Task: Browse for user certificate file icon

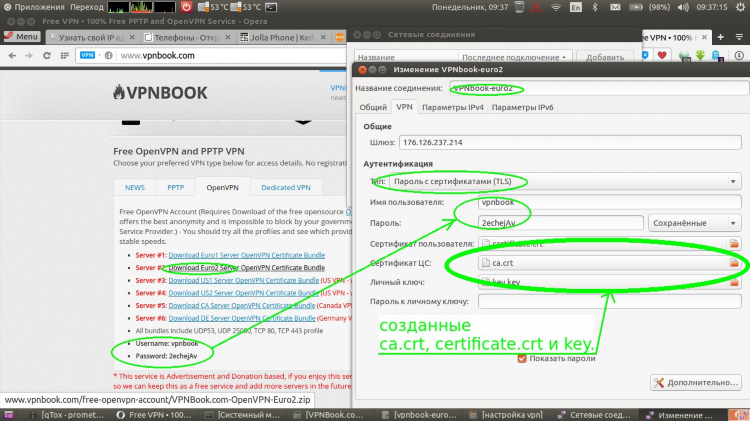Action: click(x=734, y=244)
